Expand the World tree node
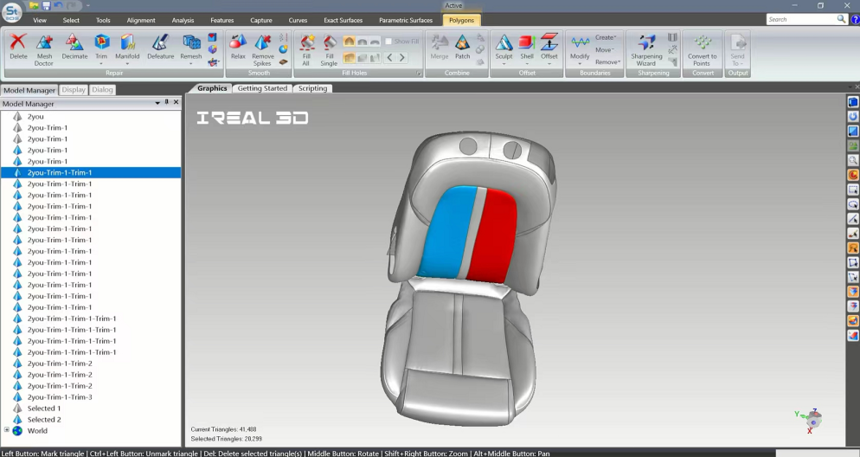Viewport: 860px width, 457px height. (x=7, y=430)
